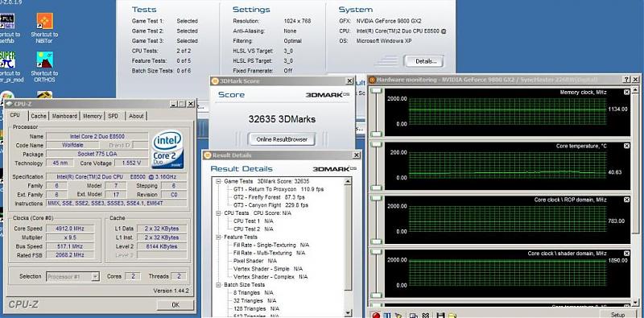The height and width of the screenshot is (318, 644).
Task: Open the About tab in CPU-Z
Action: 136,116
